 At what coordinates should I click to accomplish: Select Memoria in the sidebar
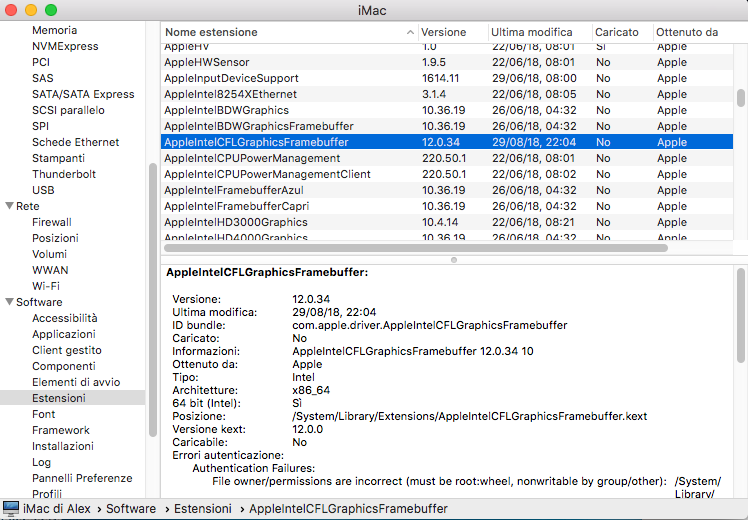[54, 30]
